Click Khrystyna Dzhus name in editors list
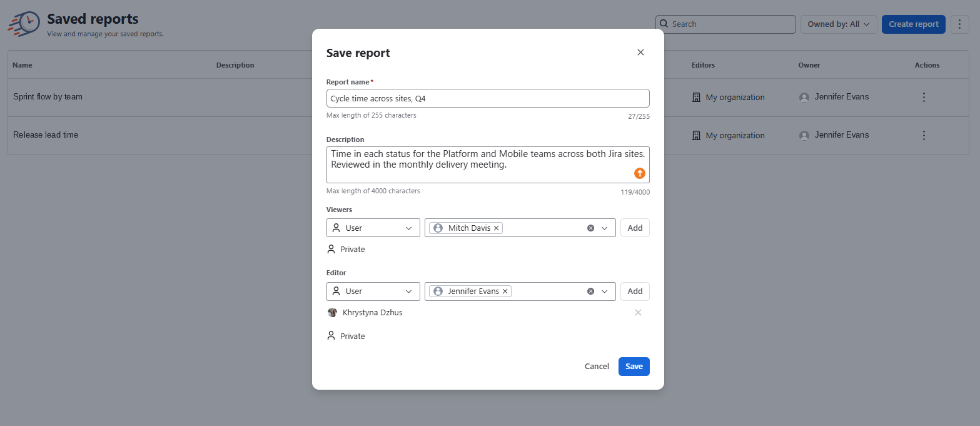 373,313
